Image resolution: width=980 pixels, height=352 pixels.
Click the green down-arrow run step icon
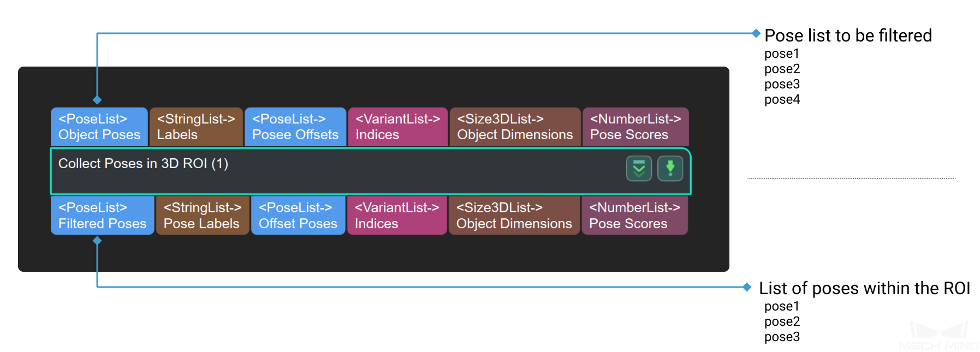click(670, 169)
